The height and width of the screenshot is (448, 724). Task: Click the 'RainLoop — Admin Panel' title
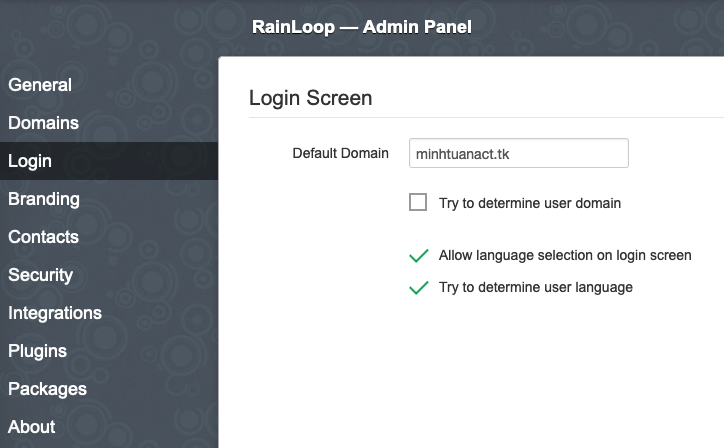pyautogui.click(x=362, y=27)
